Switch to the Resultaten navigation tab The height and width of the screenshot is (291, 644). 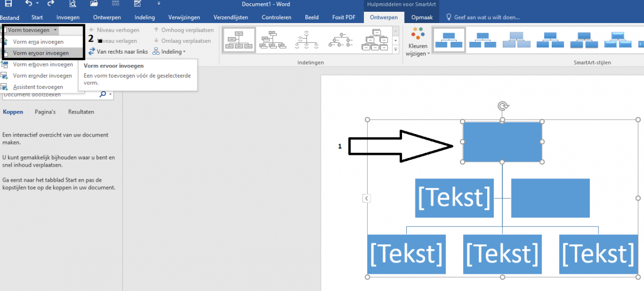(x=81, y=112)
